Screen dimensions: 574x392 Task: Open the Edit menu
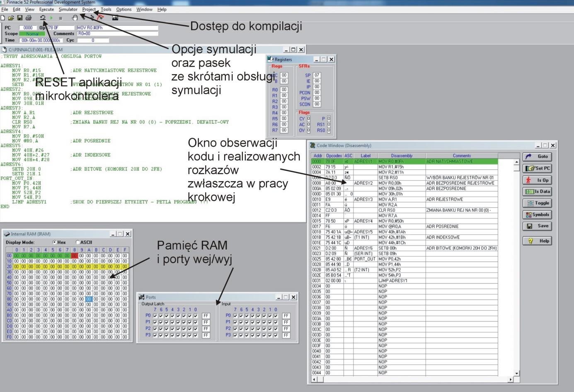pyautogui.click(x=17, y=9)
